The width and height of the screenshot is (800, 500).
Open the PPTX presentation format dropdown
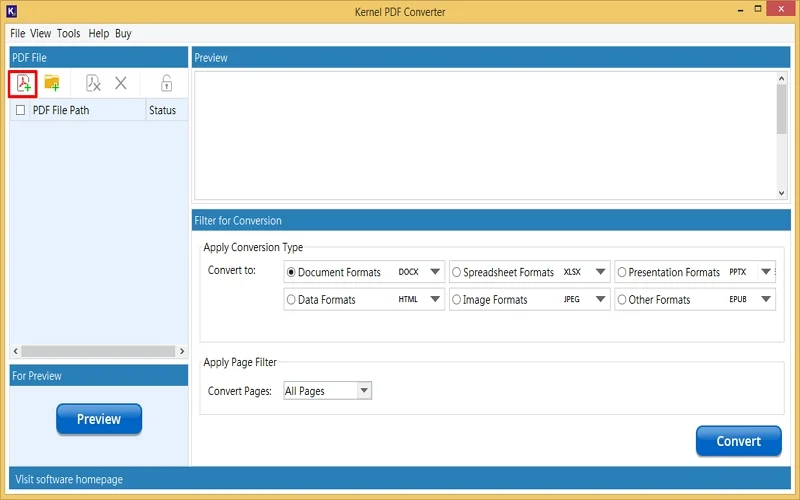click(766, 272)
